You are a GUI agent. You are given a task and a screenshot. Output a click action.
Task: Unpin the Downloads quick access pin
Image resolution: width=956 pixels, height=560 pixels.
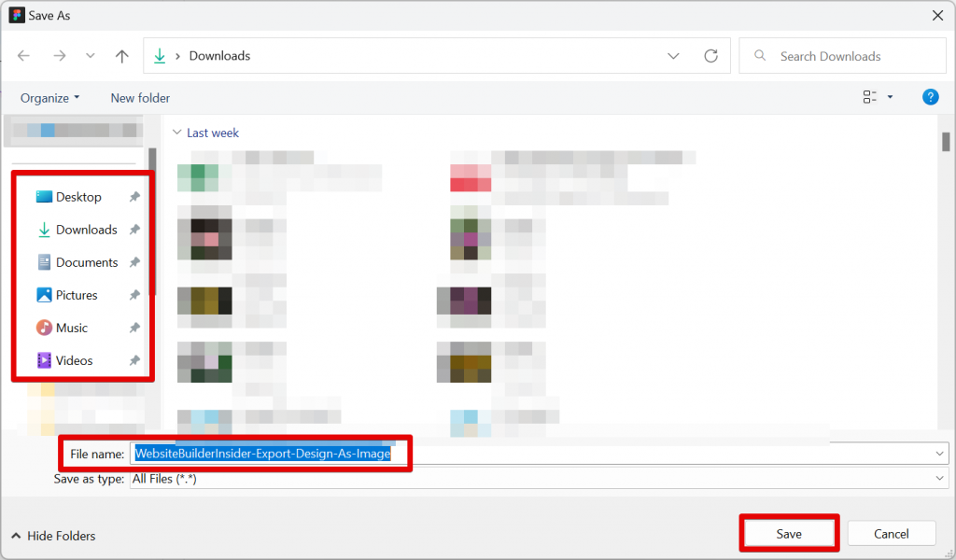click(134, 230)
